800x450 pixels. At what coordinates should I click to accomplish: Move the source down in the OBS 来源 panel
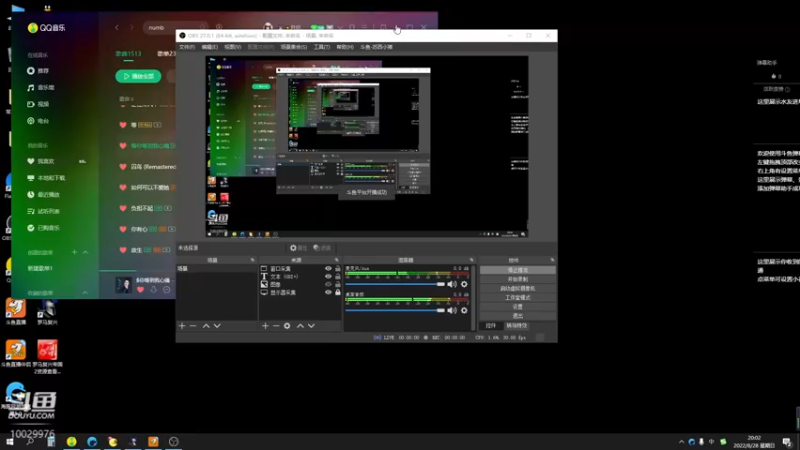point(311,326)
